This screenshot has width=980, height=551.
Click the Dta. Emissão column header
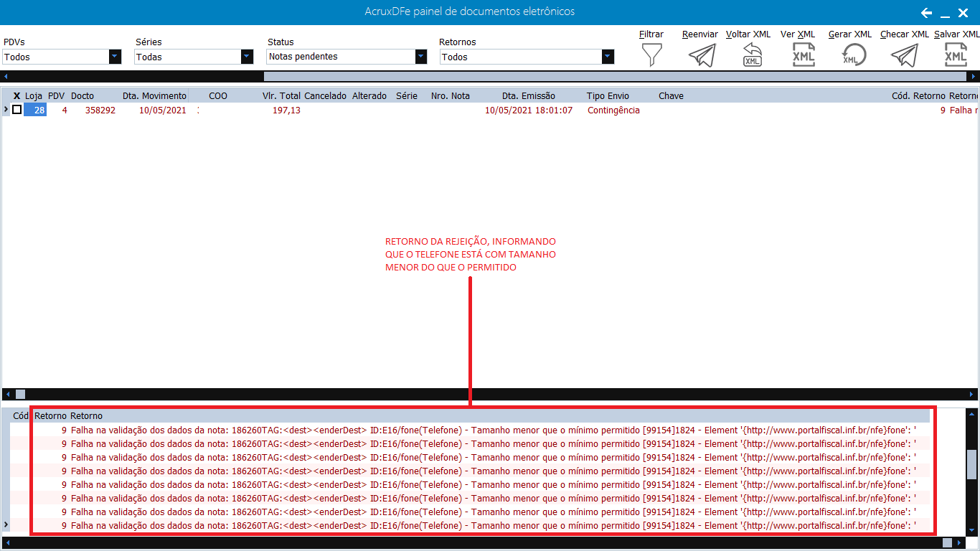click(528, 95)
